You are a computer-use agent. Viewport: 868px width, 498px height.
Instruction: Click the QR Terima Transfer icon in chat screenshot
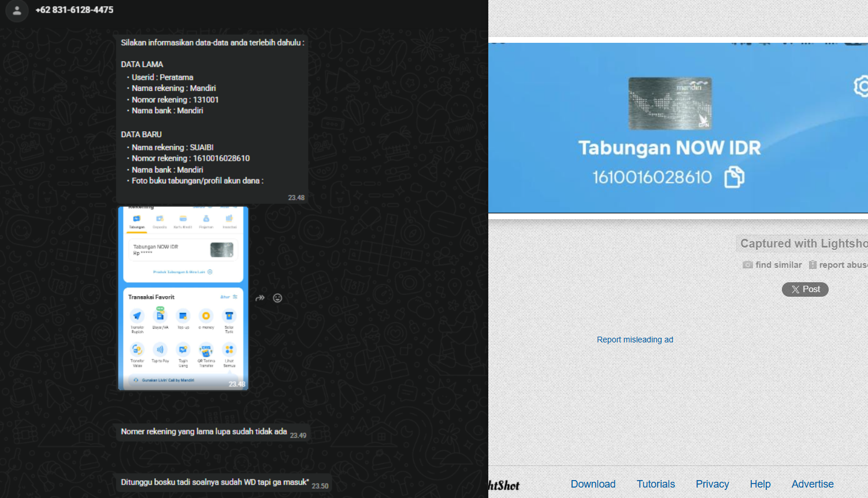(x=206, y=350)
